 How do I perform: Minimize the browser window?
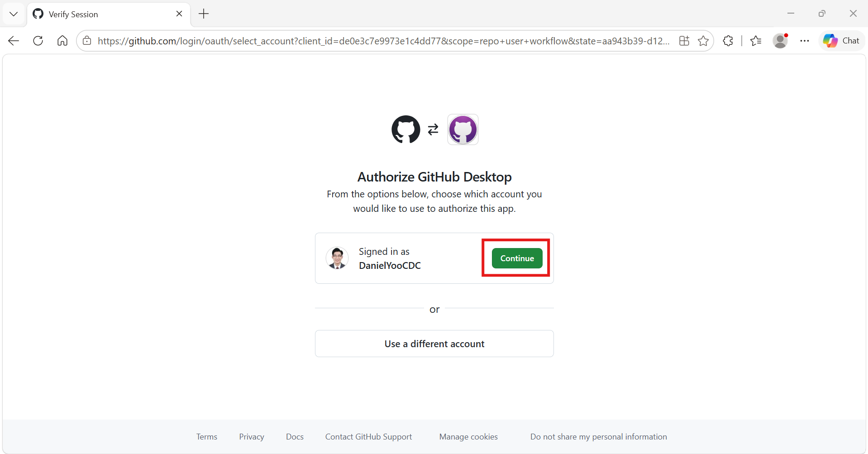tap(791, 14)
